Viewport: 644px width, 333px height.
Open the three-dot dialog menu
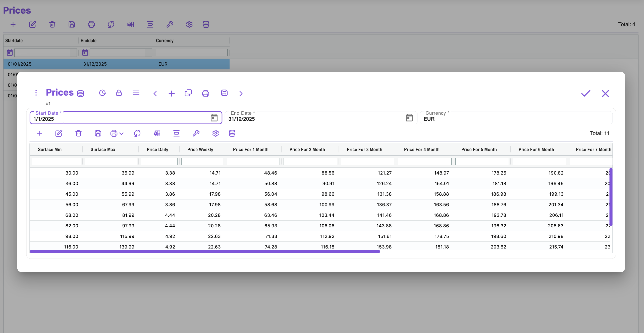pyautogui.click(x=36, y=93)
